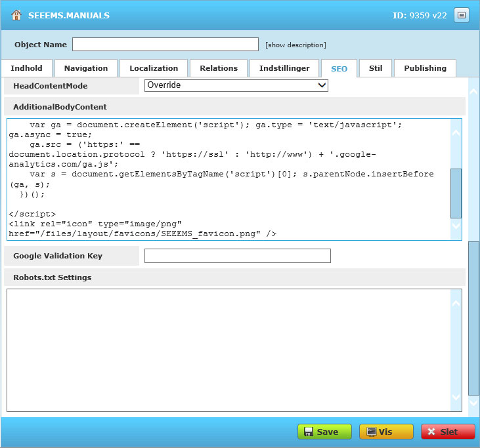The image size is (480, 448).
Task: Click the AdditionalBodyContent scroll down arrow
Action: (456, 226)
